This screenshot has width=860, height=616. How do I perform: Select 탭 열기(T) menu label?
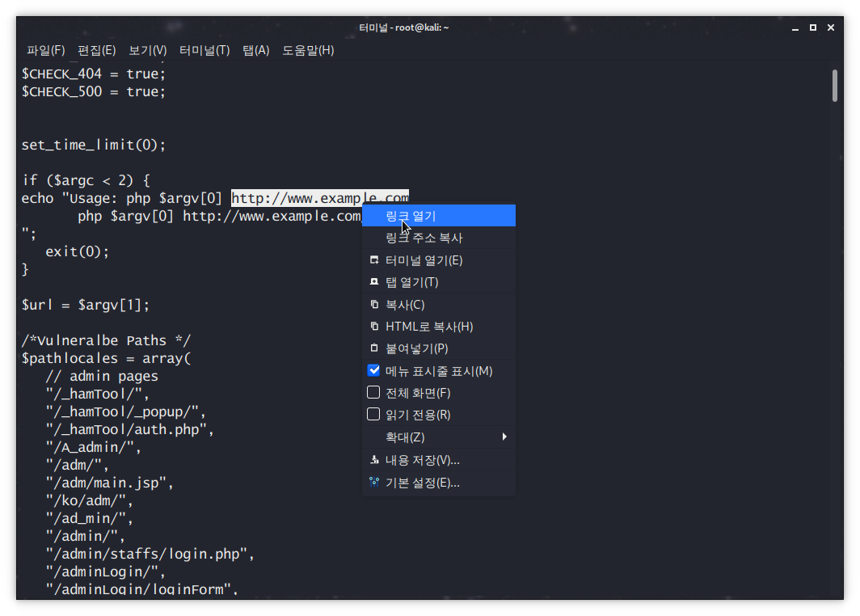click(x=412, y=282)
